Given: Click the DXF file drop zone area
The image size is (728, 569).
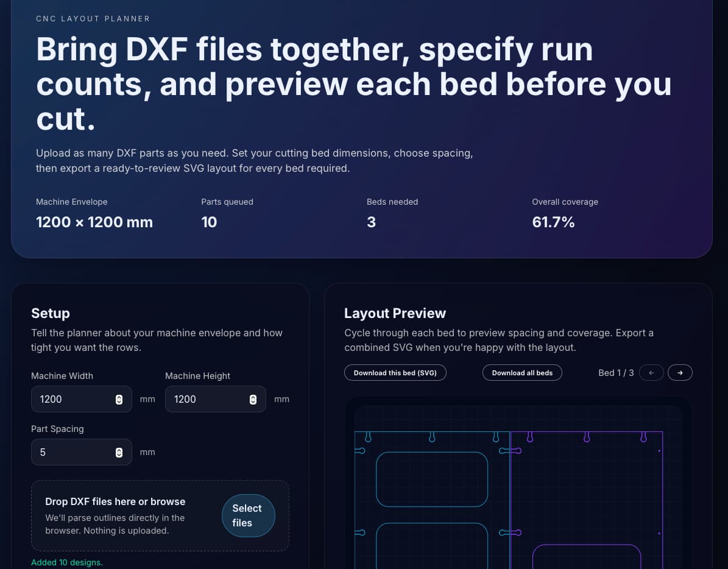Looking at the screenshot, I should pyautogui.click(x=160, y=515).
